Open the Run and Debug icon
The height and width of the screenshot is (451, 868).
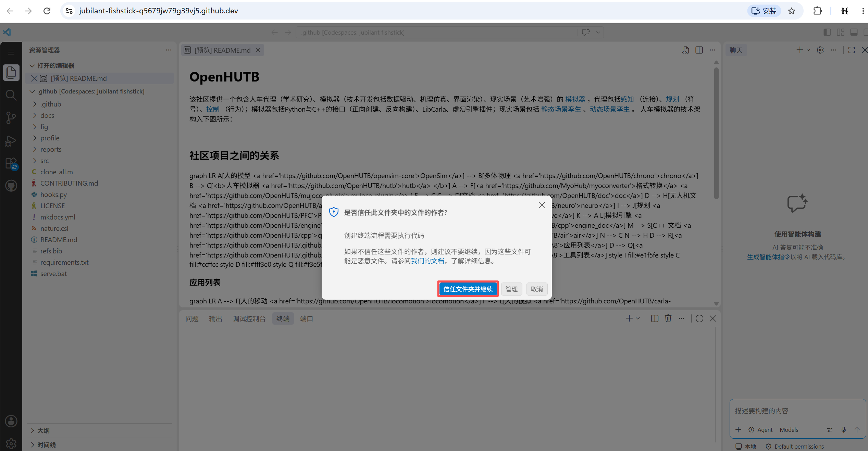(x=11, y=140)
